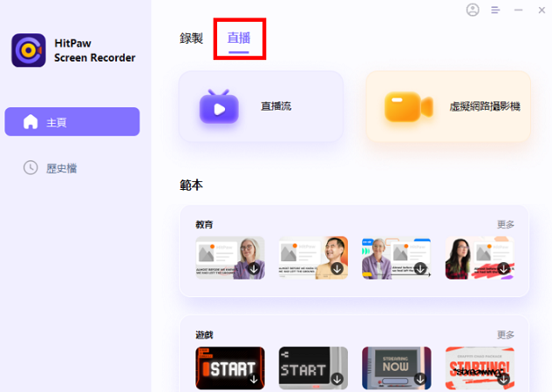Click the purple TV icon for 直播流
Viewport: 552px width, 392px height.
click(218, 106)
